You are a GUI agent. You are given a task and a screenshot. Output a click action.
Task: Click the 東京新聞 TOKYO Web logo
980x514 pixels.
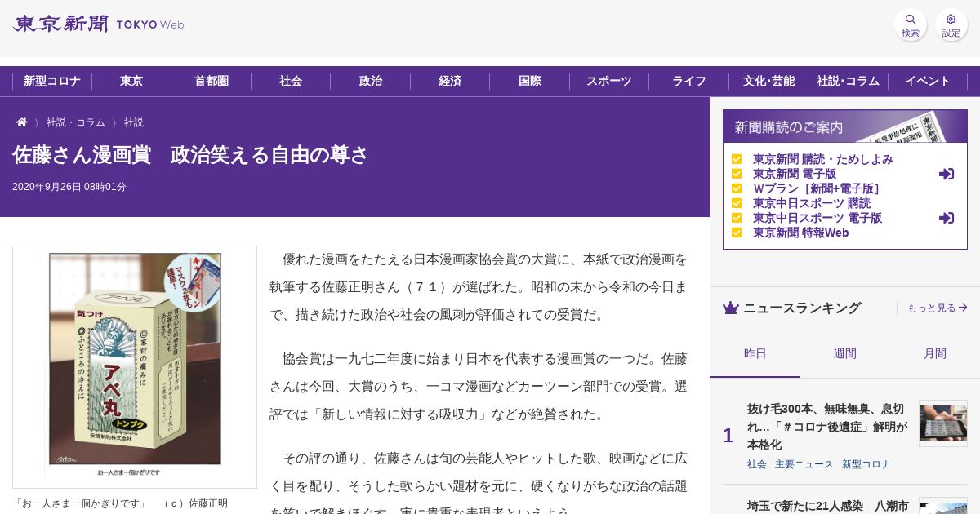pyautogui.click(x=99, y=24)
